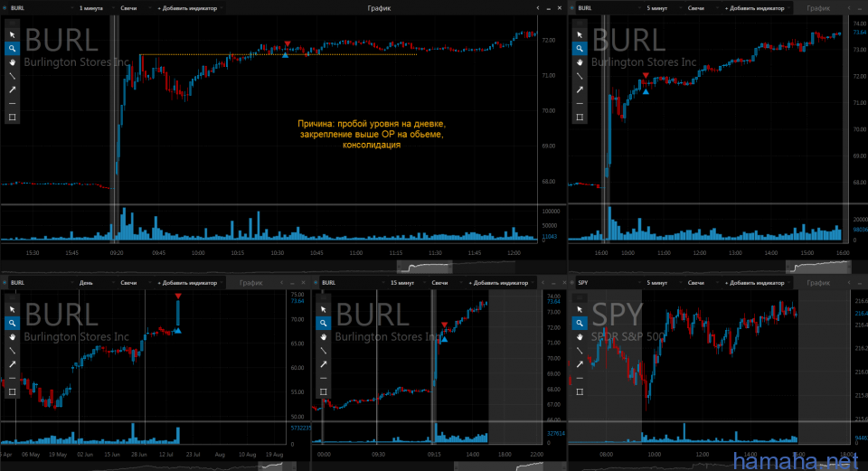Select the rectangle tool in 1-minute chart
The height and width of the screenshot is (471, 868).
click(13, 117)
